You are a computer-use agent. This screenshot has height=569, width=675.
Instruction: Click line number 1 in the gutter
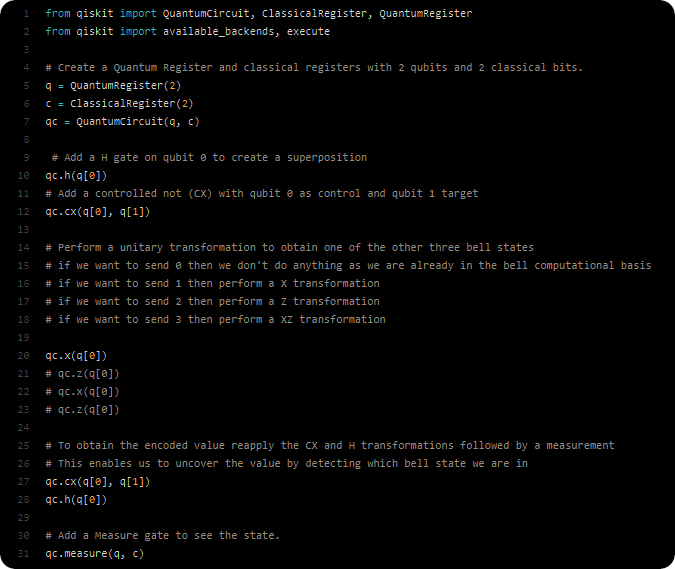point(26,14)
